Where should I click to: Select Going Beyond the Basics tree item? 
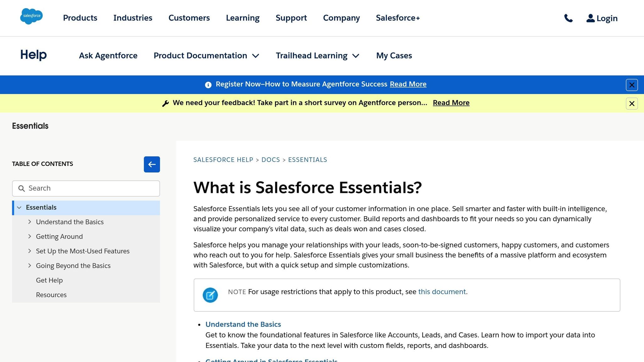[73, 266]
